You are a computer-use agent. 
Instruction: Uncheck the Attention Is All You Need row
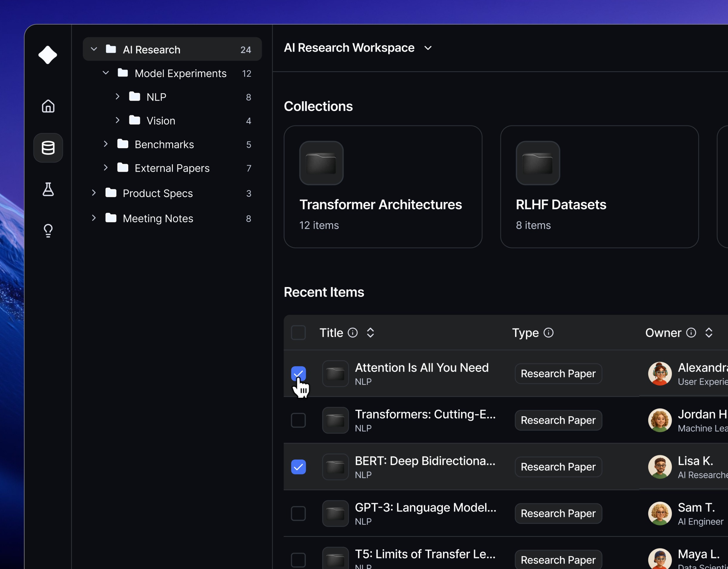click(x=298, y=373)
